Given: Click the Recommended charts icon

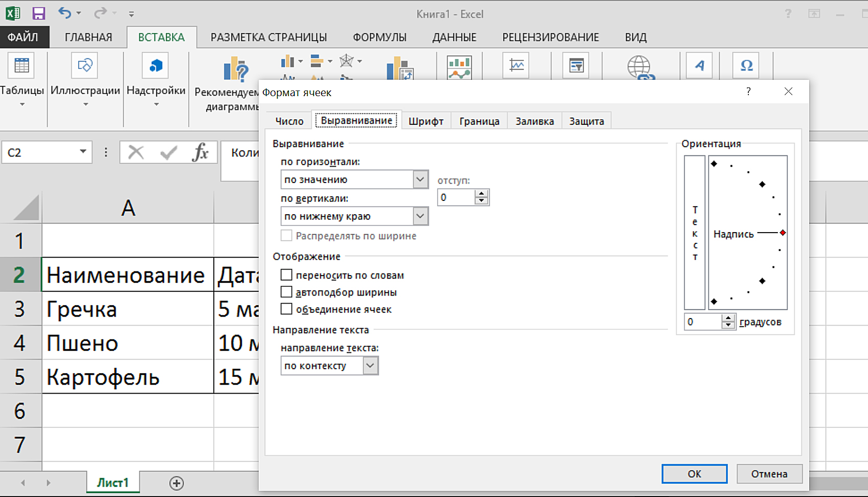Looking at the screenshot, I should click(236, 69).
